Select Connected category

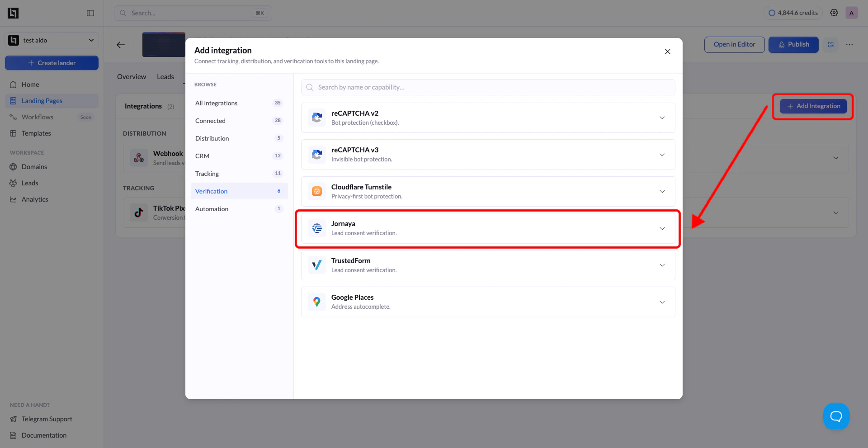click(x=239, y=121)
